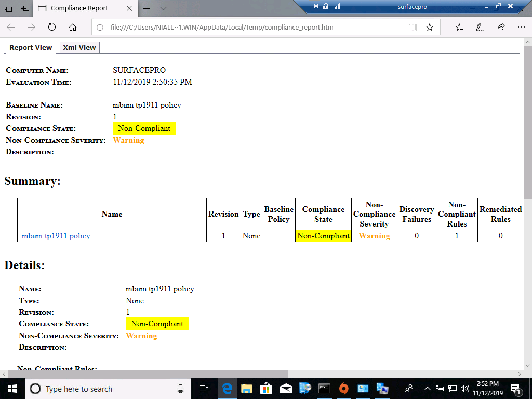Screen dimensions: 532x399
Task: Close the Compliance Report browser tab
Action: point(129,8)
